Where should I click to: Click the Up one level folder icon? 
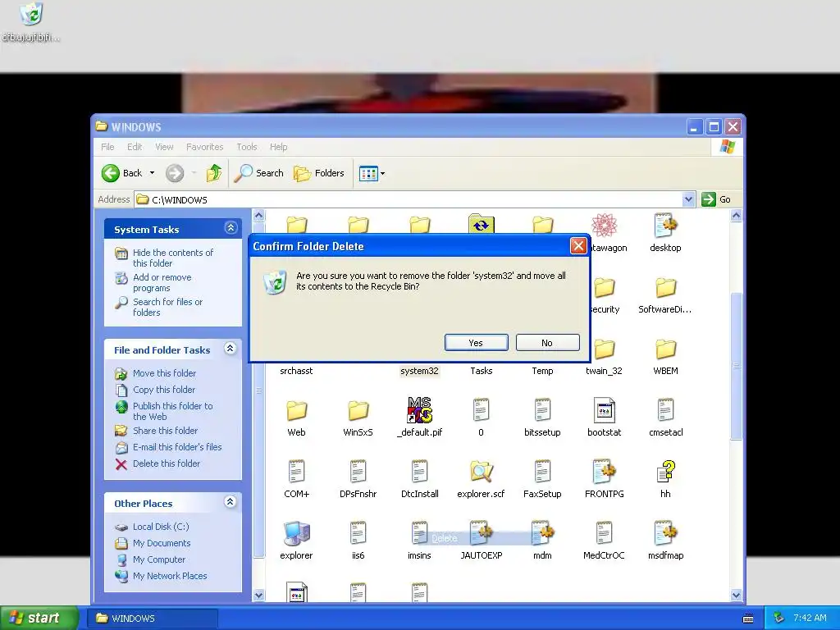pos(214,173)
